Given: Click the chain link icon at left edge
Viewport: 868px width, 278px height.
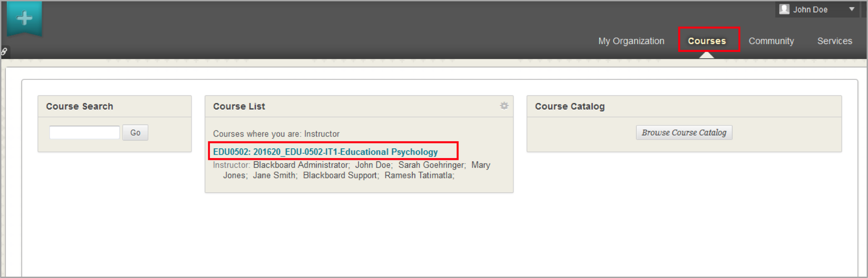Looking at the screenshot, I should [4, 52].
